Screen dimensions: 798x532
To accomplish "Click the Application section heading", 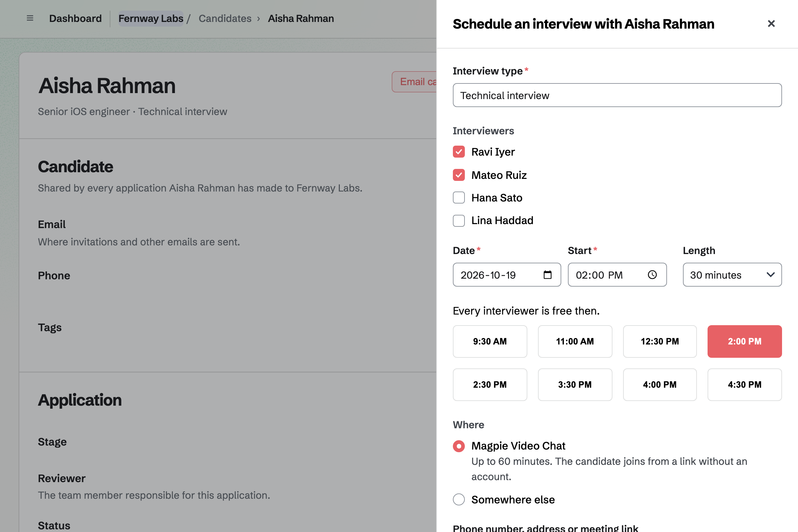I will tap(80, 400).
